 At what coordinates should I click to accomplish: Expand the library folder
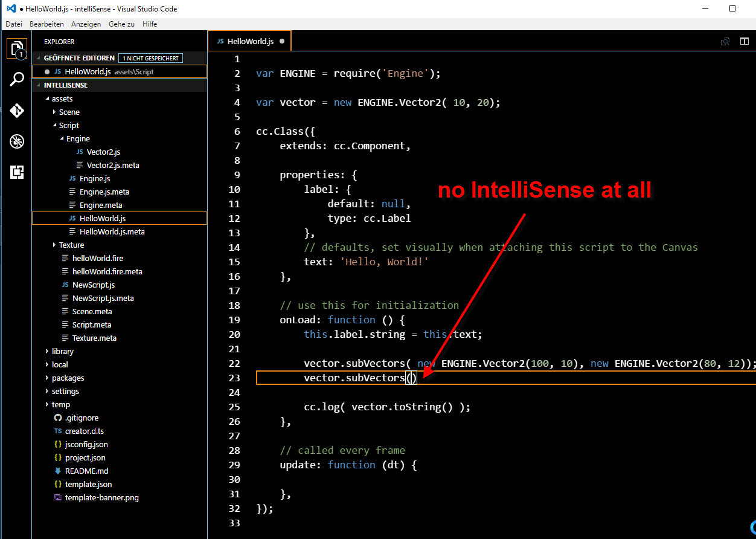tap(62, 351)
